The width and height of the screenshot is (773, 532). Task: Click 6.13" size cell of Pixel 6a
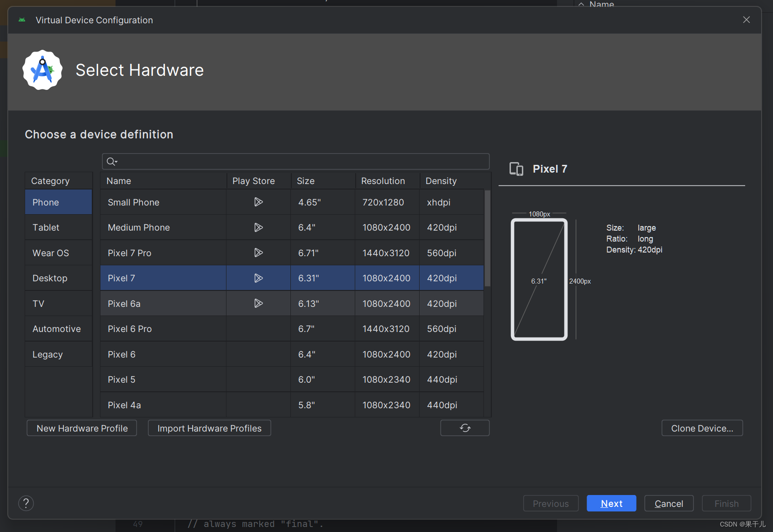click(323, 304)
